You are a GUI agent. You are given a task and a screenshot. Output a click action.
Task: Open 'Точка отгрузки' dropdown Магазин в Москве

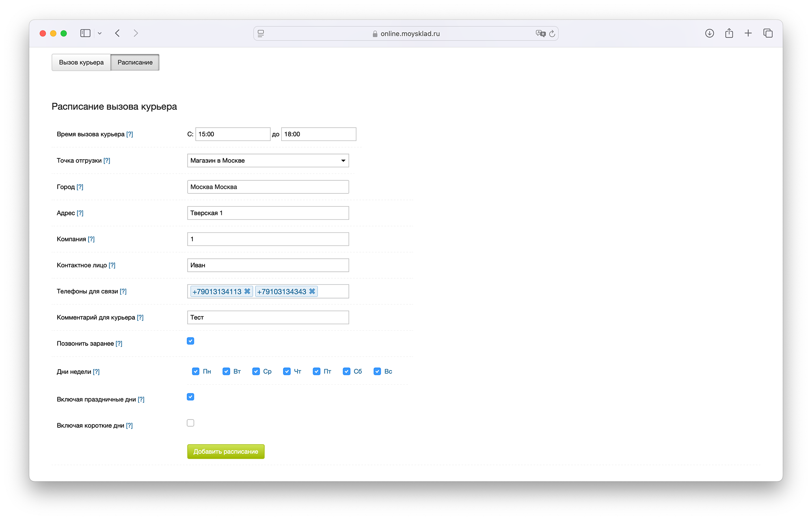tap(268, 160)
